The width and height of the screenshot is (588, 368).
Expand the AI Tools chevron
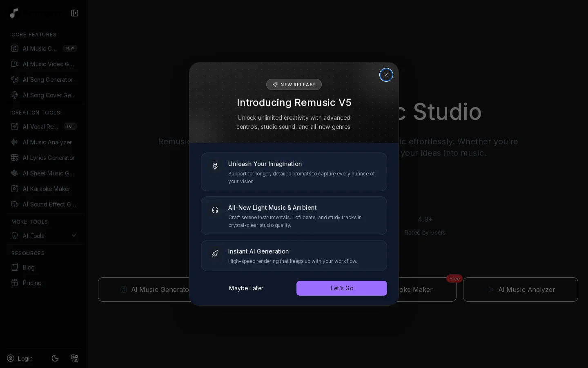click(74, 236)
